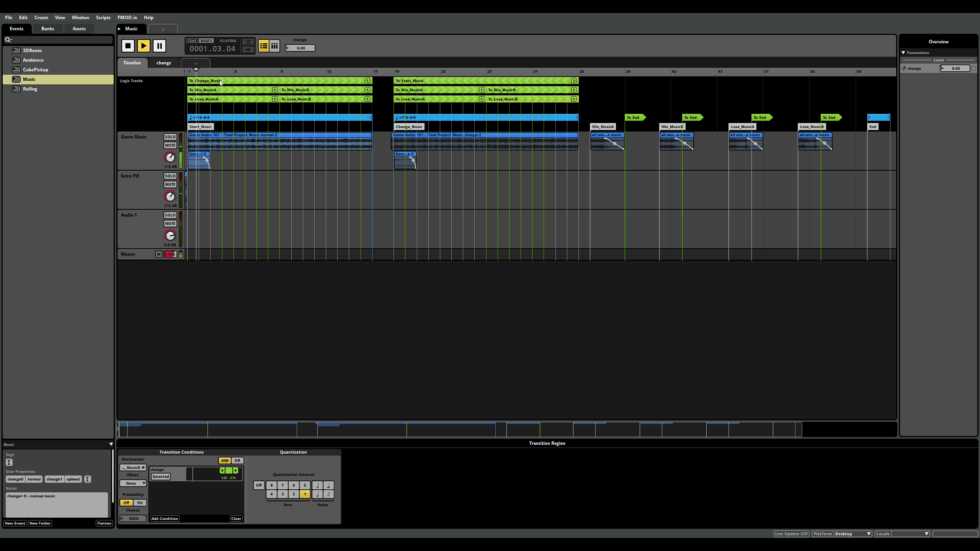Switch to the mixer bars view icon

pyautogui.click(x=274, y=46)
